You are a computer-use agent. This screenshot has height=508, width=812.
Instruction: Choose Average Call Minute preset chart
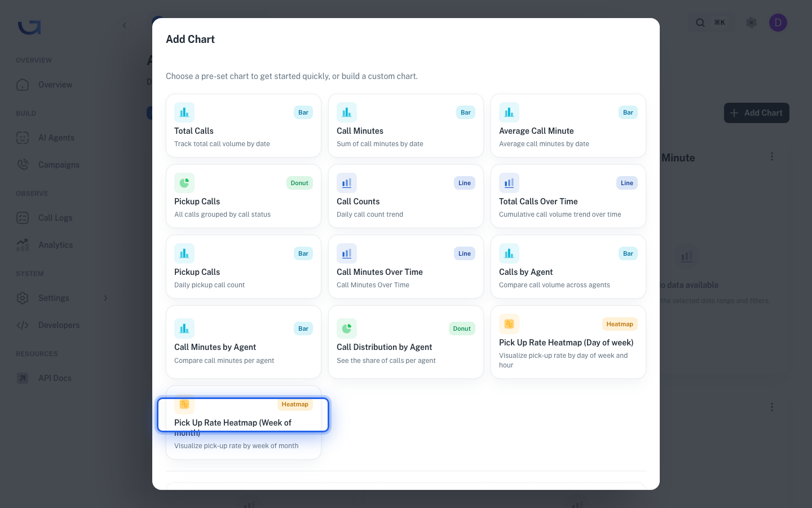pos(568,125)
